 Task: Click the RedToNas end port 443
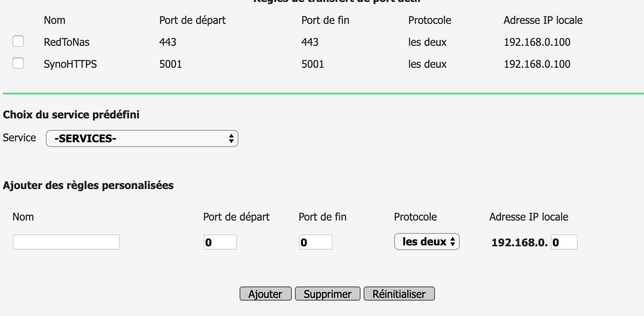(x=310, y=42)
